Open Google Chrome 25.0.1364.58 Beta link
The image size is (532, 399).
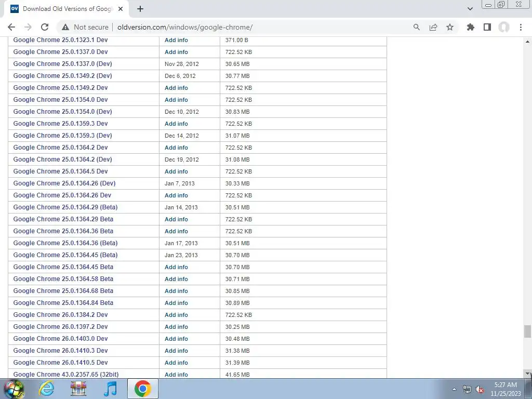63,279
